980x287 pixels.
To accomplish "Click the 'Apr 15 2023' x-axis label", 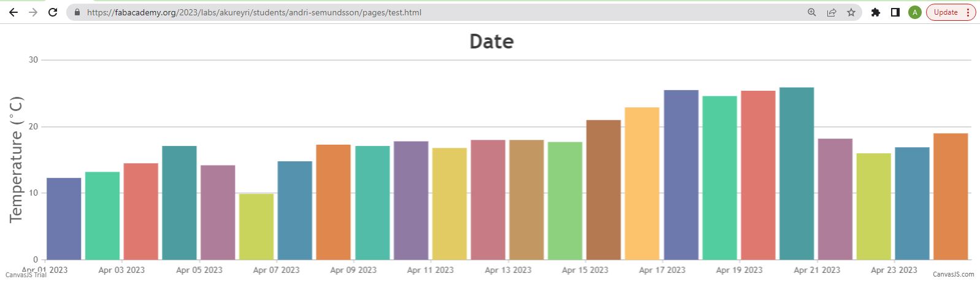I will tap(585, 270).
